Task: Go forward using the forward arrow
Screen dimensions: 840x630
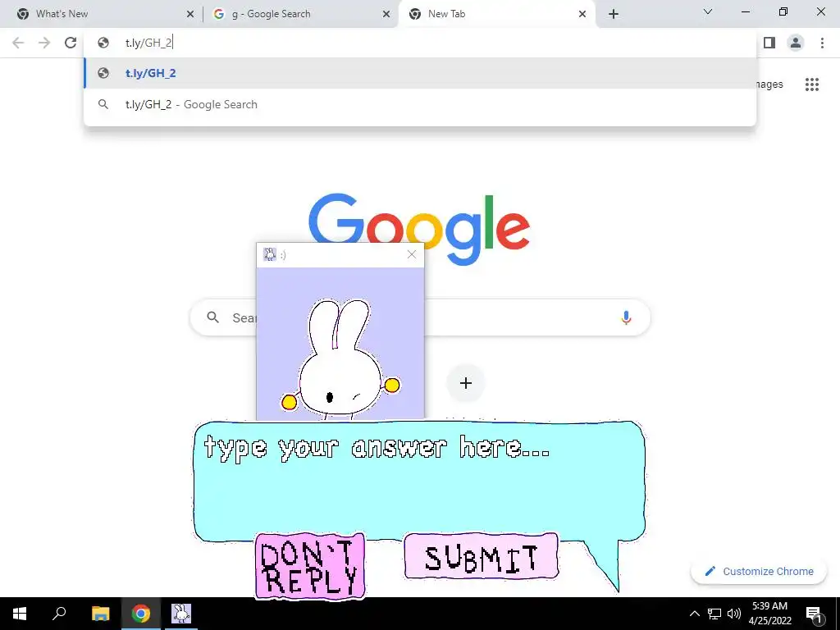Action: point(44,43)
